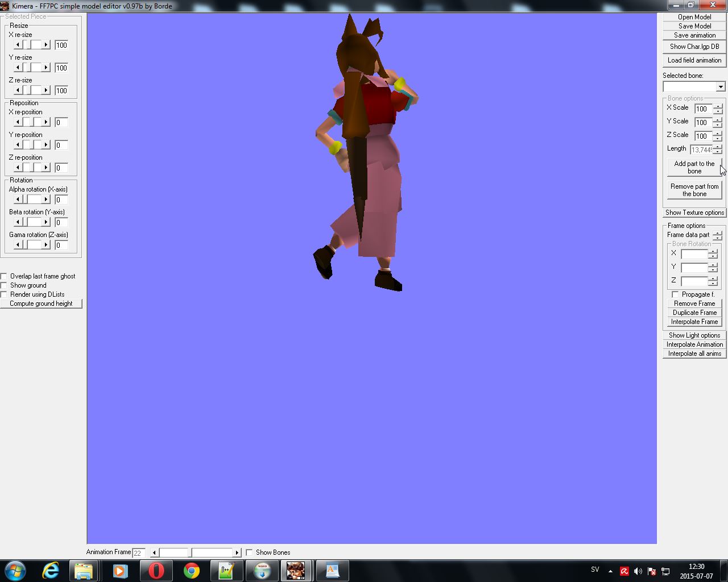Click the Y Scale value field
The width and height of the screenshot is (728, 582).
point(704,122)
